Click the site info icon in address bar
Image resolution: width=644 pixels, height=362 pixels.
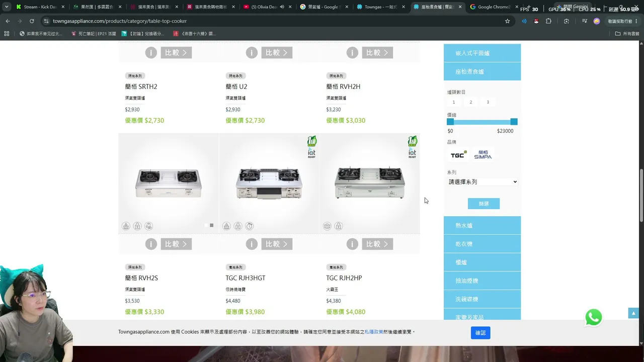point(46,21)
